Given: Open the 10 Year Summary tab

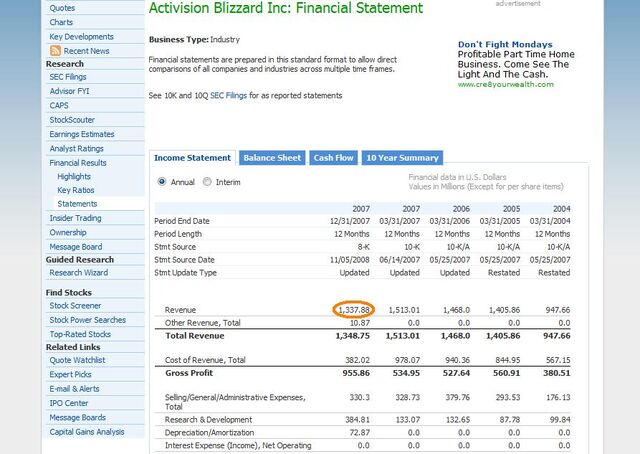Looking at the screenshot, I should (x=402, y=158).
